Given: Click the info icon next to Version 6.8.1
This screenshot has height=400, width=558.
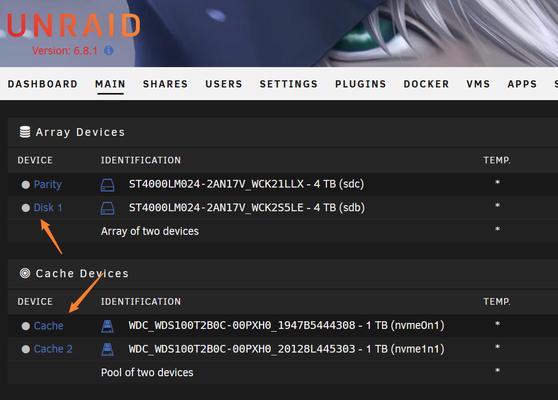Looking at the screenshot, I should pyautogui.click(x=109, y=51).
